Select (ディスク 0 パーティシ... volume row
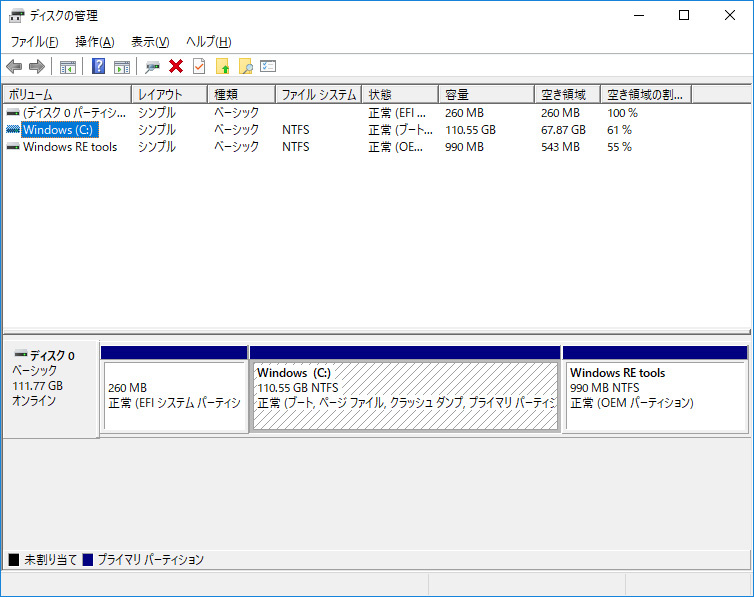754x597 pixels. tap(75, 113)
